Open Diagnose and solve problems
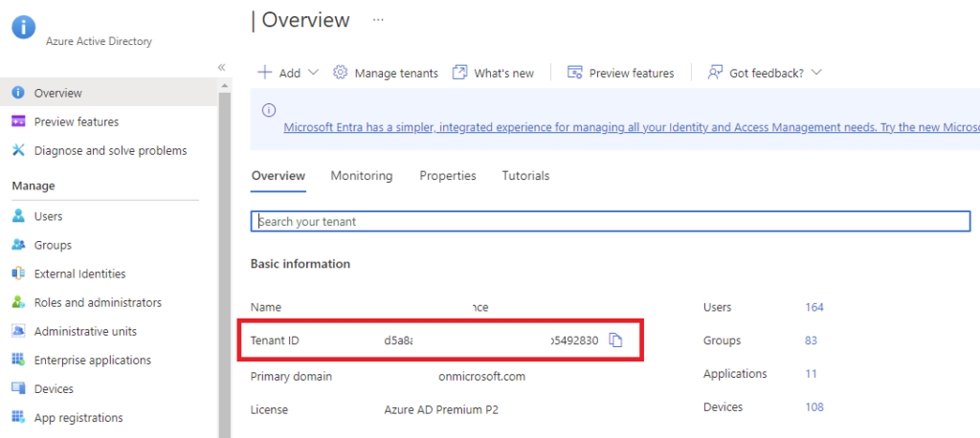This screenshot has height=438, width=980. (109, 150)
